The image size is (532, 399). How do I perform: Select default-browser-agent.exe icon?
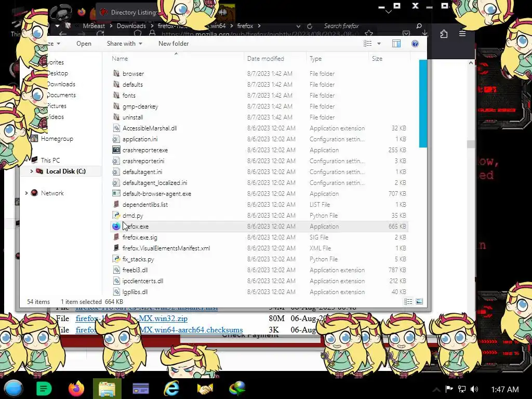116,193
